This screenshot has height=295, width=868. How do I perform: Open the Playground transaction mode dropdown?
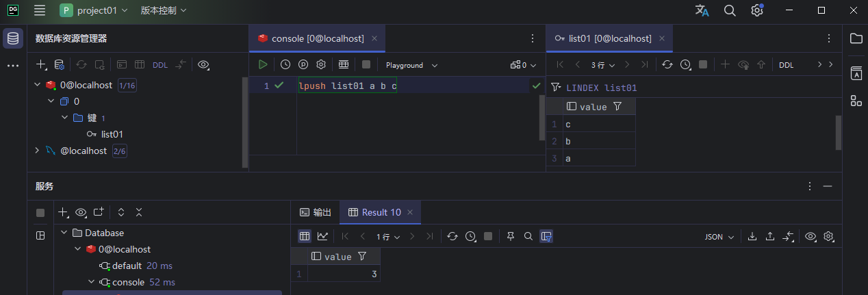click(411, 65)
